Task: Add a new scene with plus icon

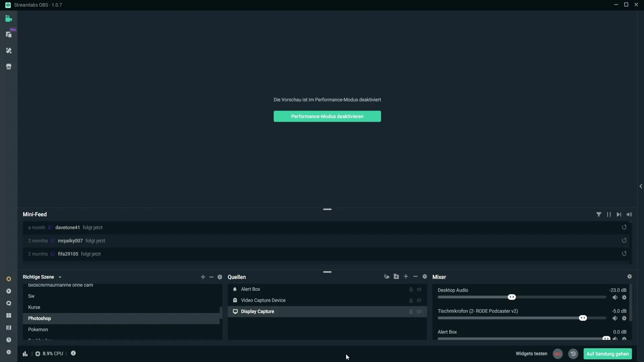Action: click(x=203, y=277)
